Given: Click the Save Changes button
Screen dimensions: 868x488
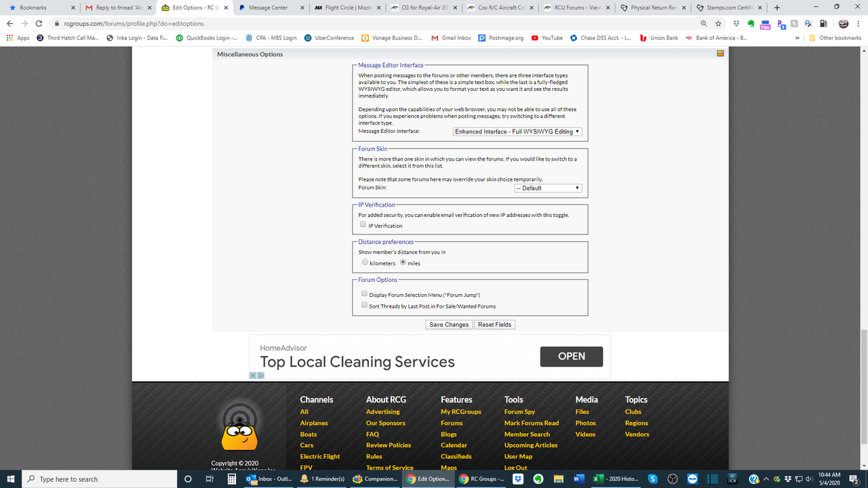Looking at the screenshot, I should (448, 324).
